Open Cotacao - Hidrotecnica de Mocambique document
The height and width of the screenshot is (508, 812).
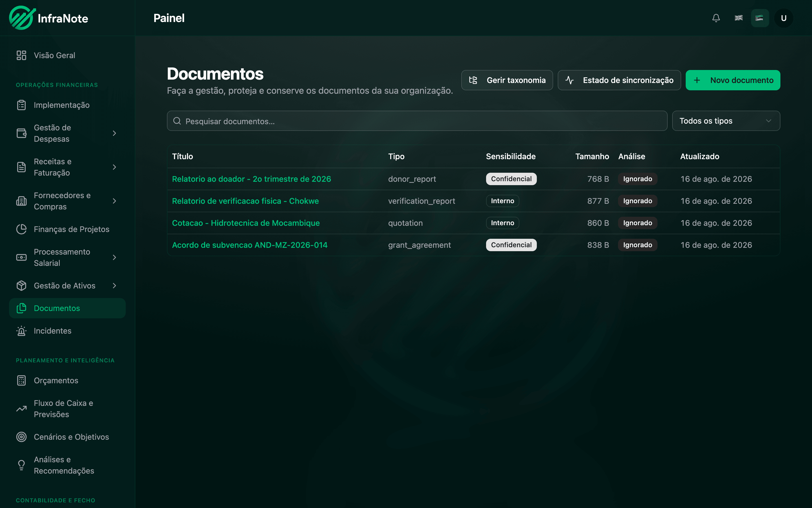[x=246, y=223]
